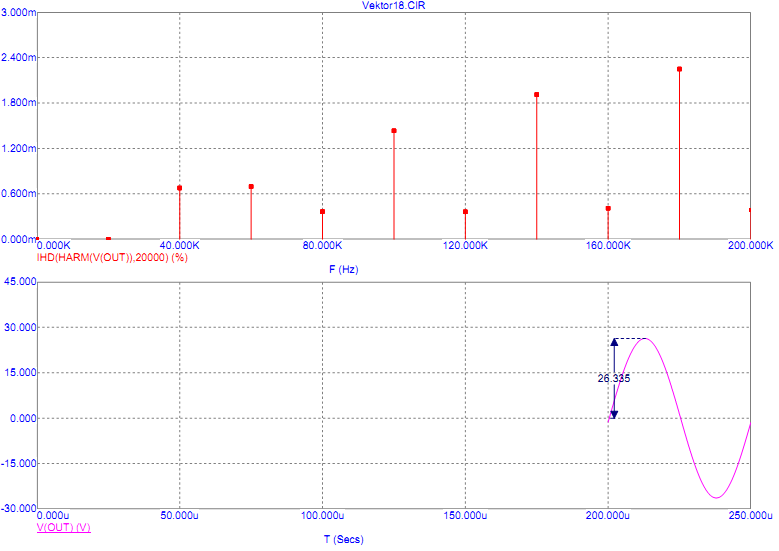The image size is (779, 551).
Task: Click the 2.400m Y-axis value
Action: [x=18, y=58]
